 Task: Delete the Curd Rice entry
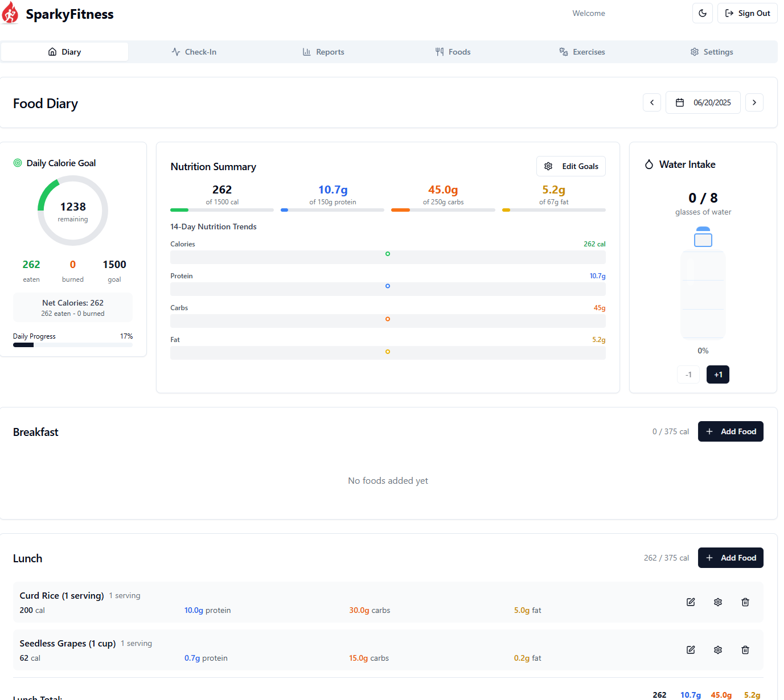[x=745, y=602]
